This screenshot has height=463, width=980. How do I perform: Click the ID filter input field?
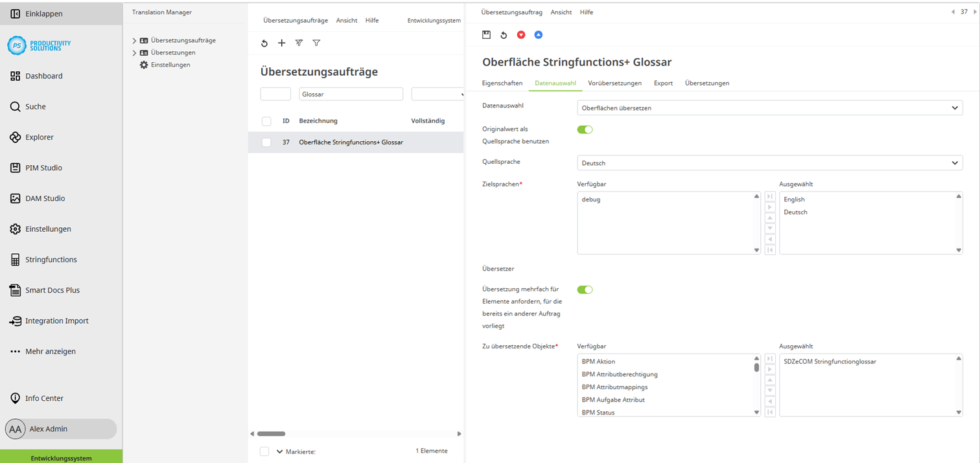click(x=275, y=95)
